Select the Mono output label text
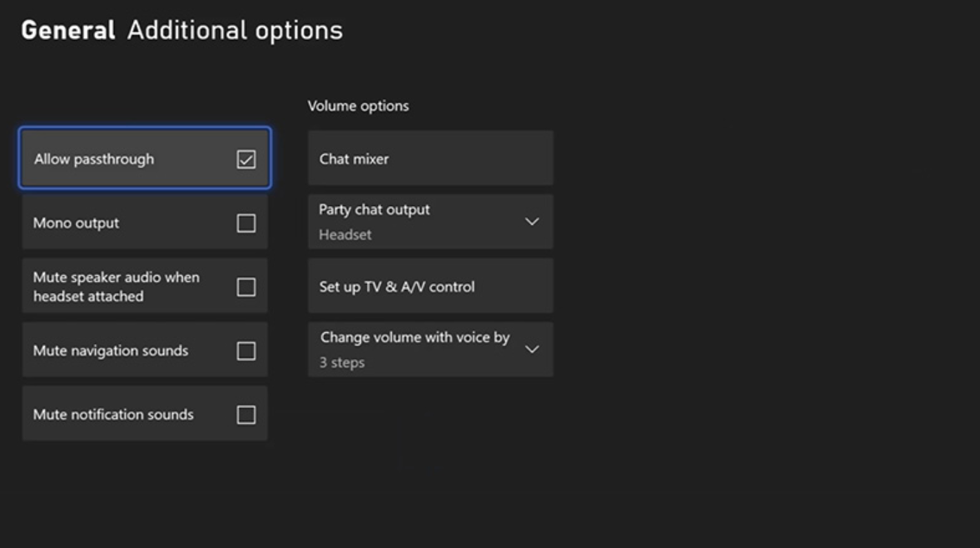Screen dimensions: 980x548 click(x=76, y=223)
